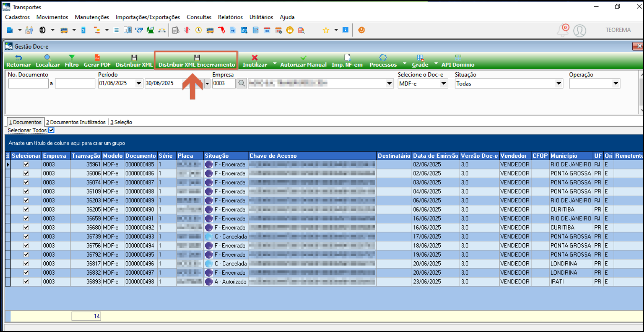Screen dimensions: 644x332
Task: Uncheck row with Documento 0000000488
Action: (26, 191)
